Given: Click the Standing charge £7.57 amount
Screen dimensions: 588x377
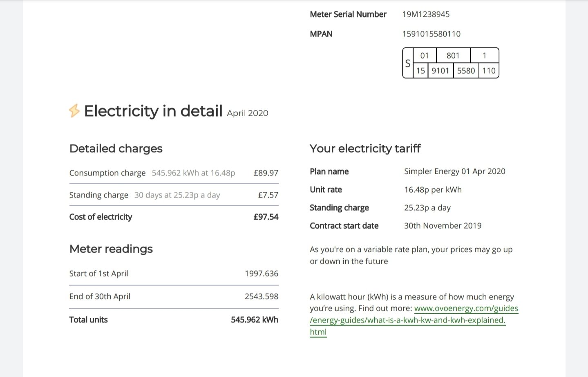Looking at the screenshot, I should 268,195.
